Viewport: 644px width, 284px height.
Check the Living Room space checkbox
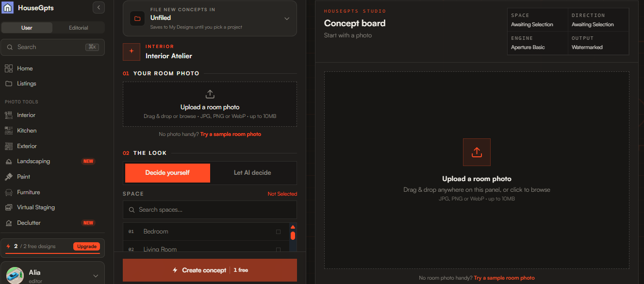(x=278, y=250)
